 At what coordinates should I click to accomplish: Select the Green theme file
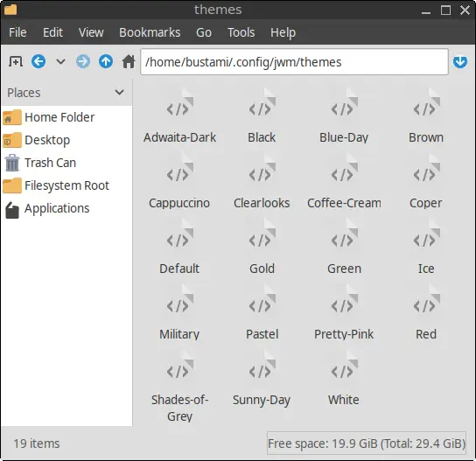pyautogui.click(x=344, y=248)
